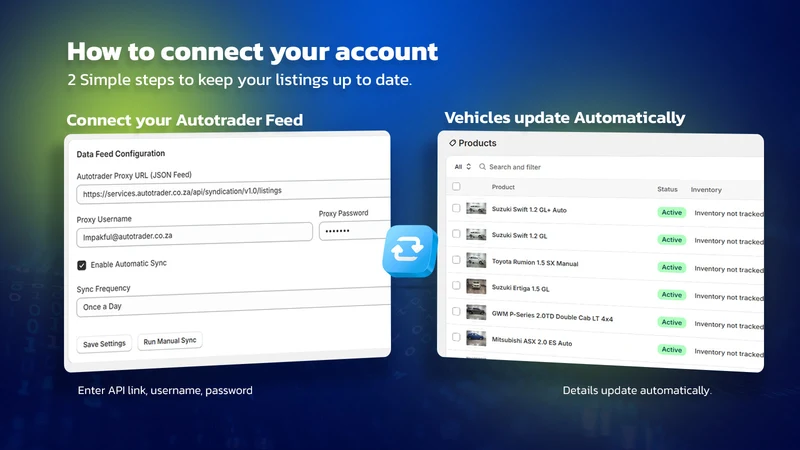Click Save Settings button

(104, 344)
